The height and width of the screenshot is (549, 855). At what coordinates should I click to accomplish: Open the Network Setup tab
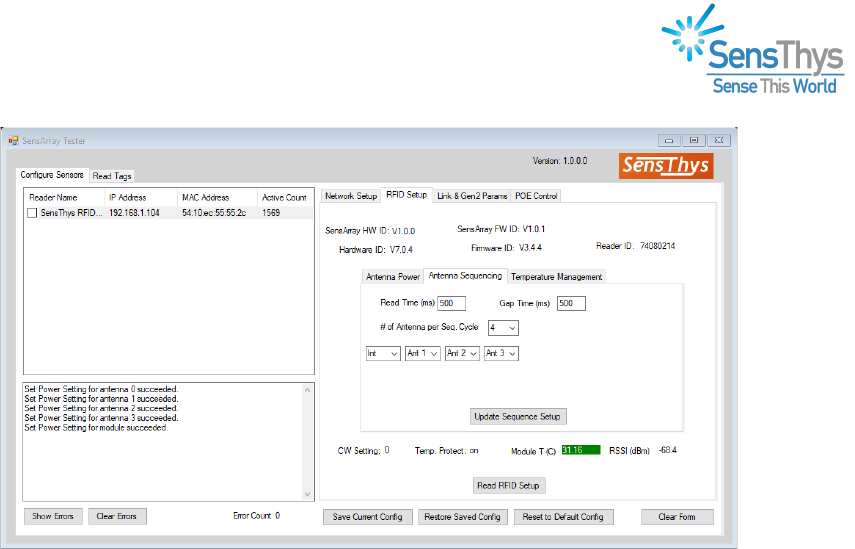click(351, 196)
